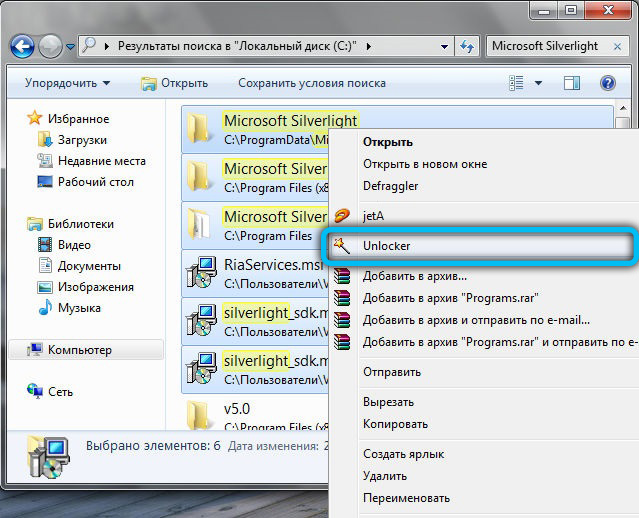Click the refresh icon beside address bar
The width and height of the screenshot is (639, 518).
(x=467, y=46)
